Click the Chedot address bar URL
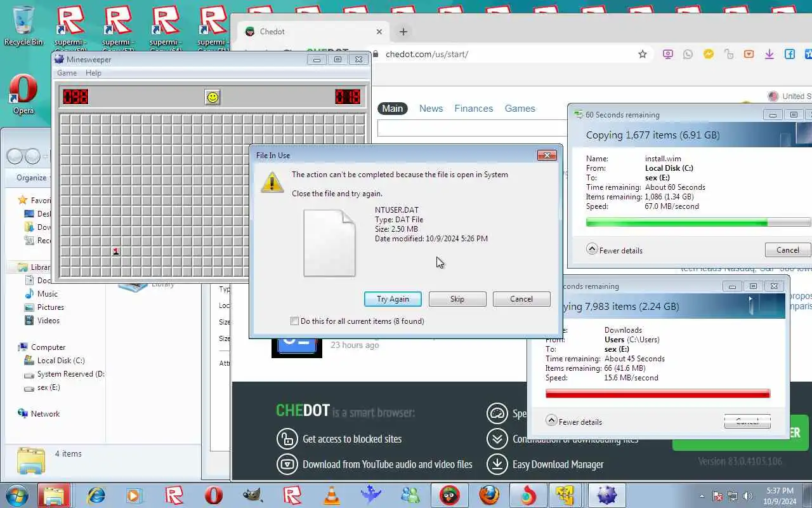The image size is (812, 508). click(427, 54)
